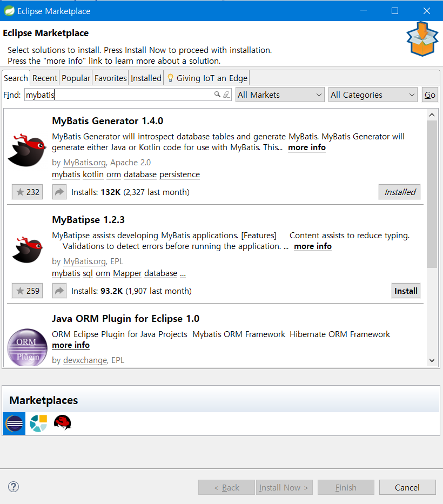Select the Red Hat marketplace icon
443x504 pixels.
click(62, 424)
